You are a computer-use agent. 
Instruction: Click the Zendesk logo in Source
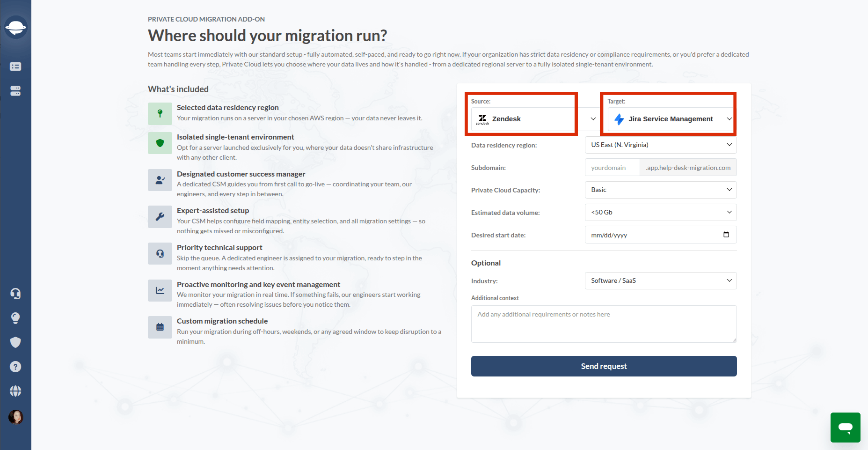tap(482, 119)
